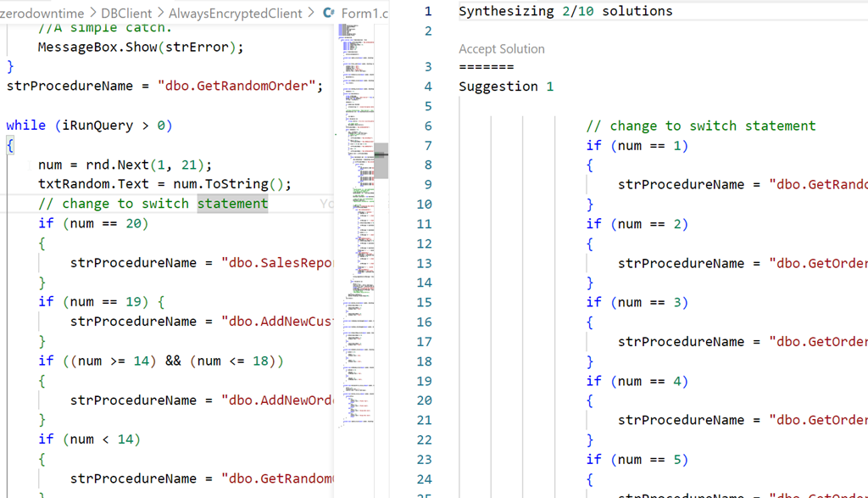Image resolution: width=868 pixels, height=498 pixels.
Task: Open the zerodowntime breadcrumb folder
Action: point(44,13)
